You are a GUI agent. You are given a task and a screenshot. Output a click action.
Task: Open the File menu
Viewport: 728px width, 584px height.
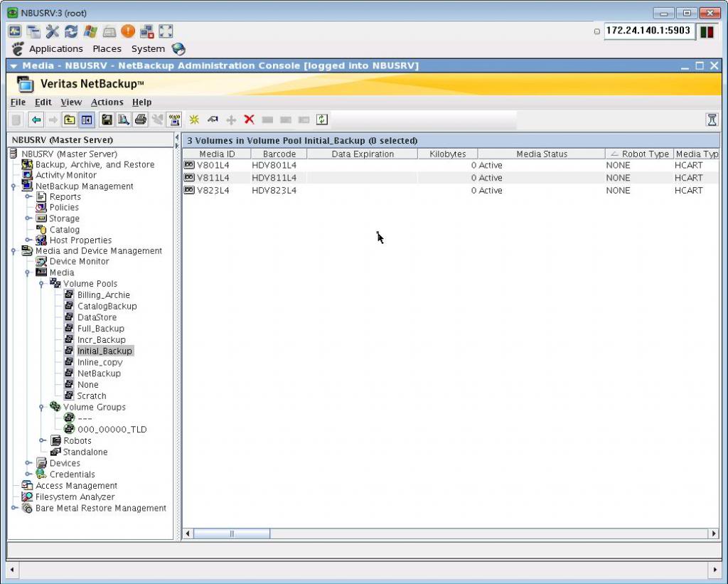click(x=18, y=102)
